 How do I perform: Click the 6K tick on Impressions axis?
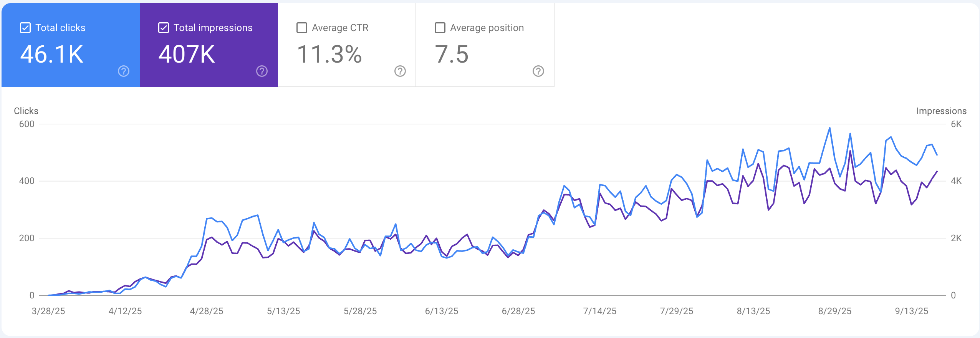[956, 124]
